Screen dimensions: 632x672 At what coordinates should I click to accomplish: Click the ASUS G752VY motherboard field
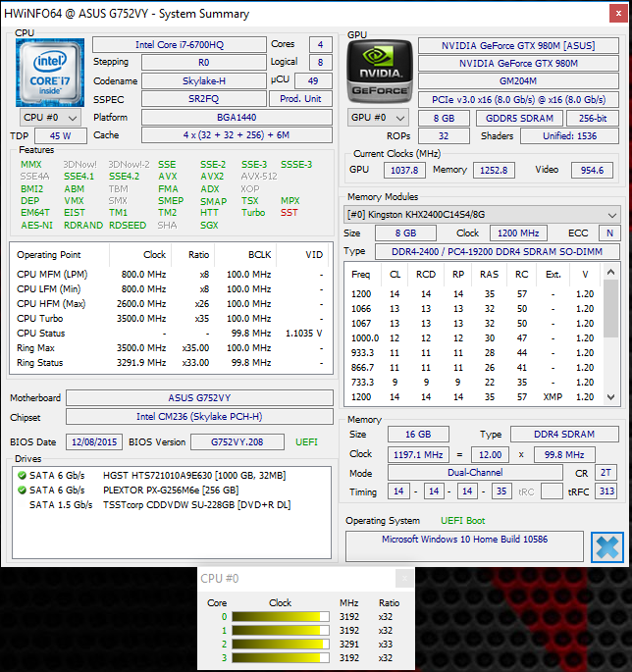[x=199, y=397]
